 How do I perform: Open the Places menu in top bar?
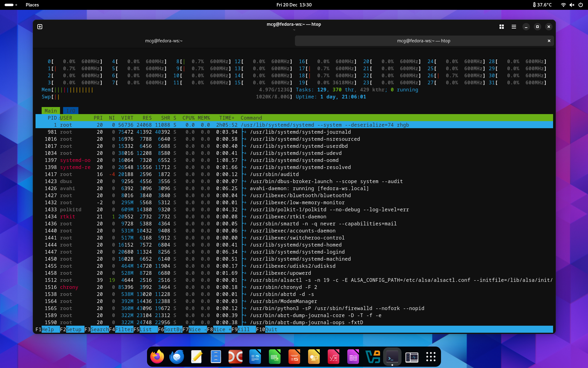(32, 5)
